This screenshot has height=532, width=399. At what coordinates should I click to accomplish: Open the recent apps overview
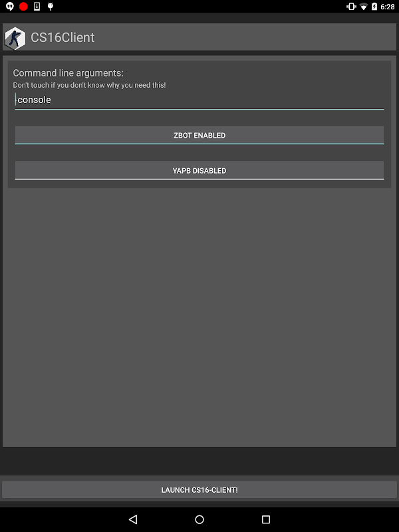click(266, 519)
